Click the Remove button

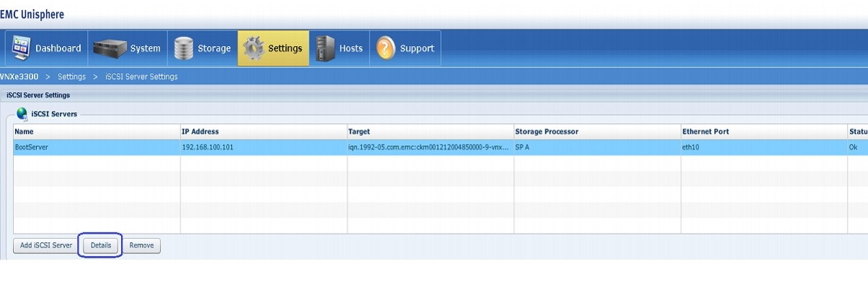tap(141, 245)
